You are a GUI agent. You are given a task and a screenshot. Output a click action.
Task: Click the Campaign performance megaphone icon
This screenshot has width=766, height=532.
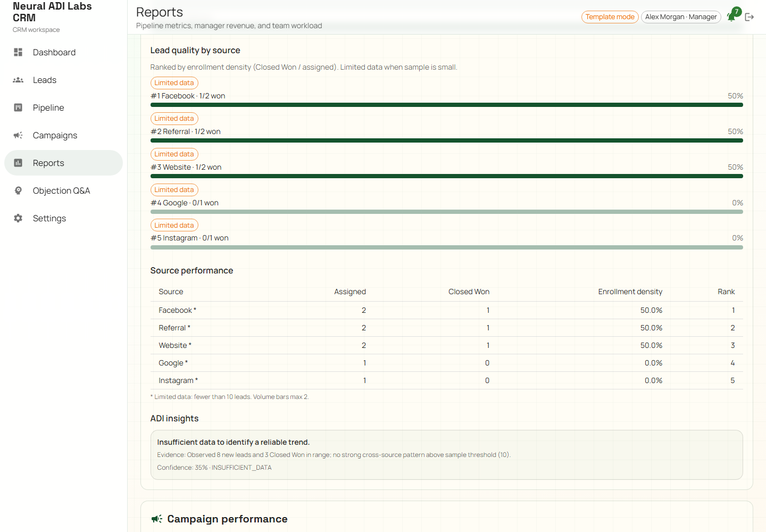157,519
